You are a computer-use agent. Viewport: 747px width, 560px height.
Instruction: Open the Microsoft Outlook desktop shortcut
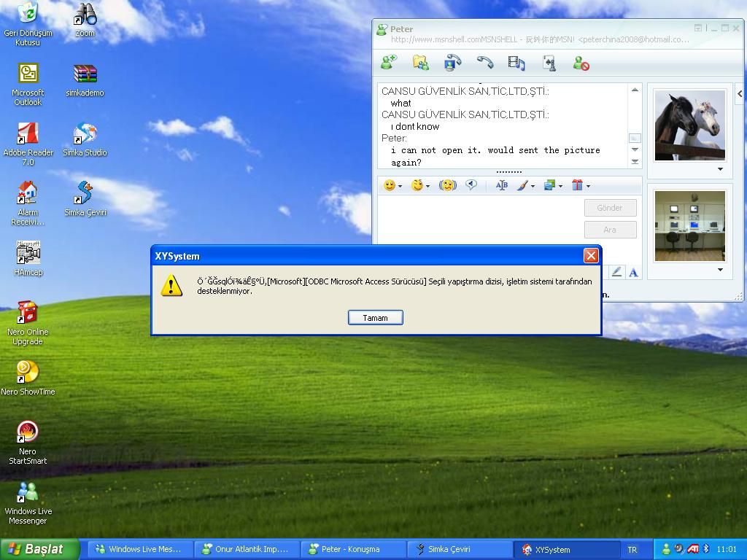(x=28, y=85)
